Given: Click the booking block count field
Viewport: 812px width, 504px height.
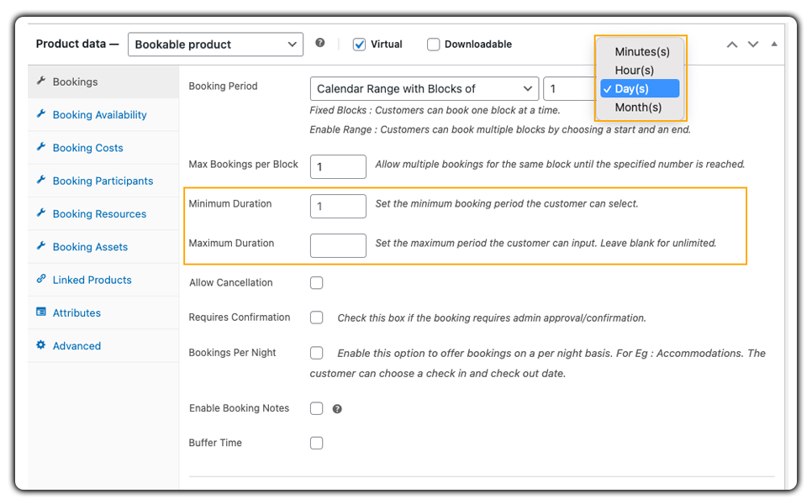Looking at the screenshot, I should pos(570,89).
